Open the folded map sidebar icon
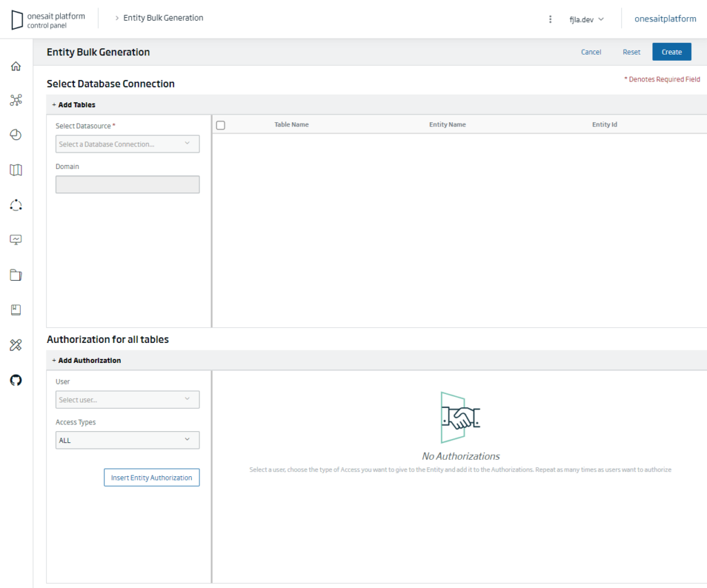 pyautogui.click(x=16, y=170)
